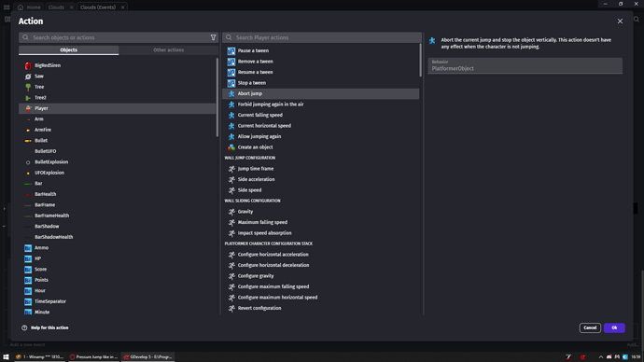Image resolution: width=644 pixels, height=362 pixels.
Task: Select the Saw object icon
Action: click(x=28, y=77)
